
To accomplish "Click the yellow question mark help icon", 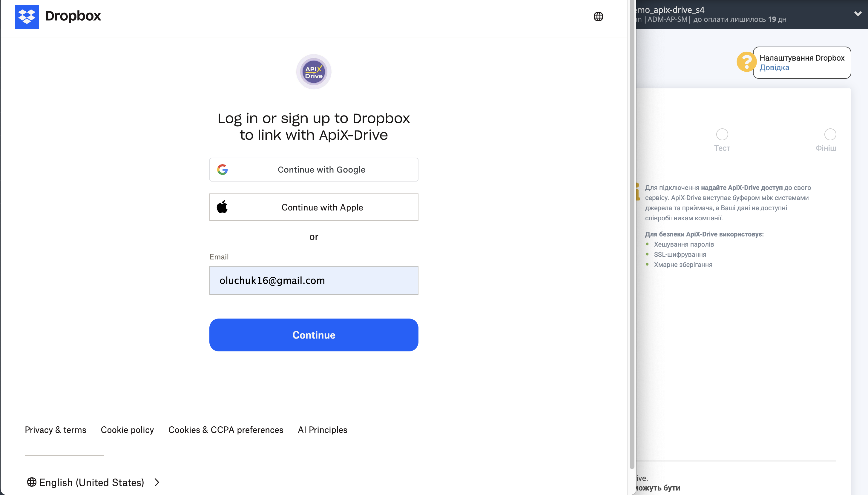I will pos(746,62).
